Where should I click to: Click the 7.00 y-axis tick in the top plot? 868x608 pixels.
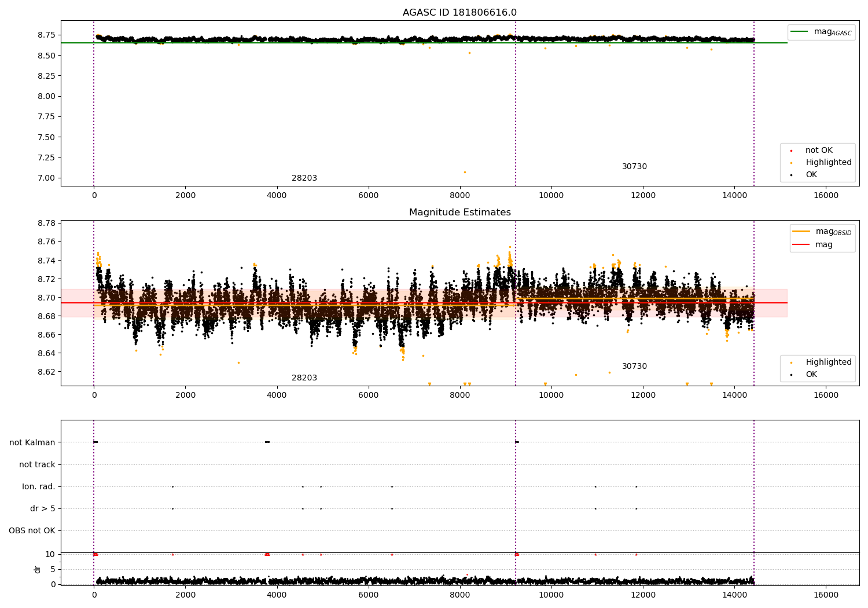(x=46, y=178)
